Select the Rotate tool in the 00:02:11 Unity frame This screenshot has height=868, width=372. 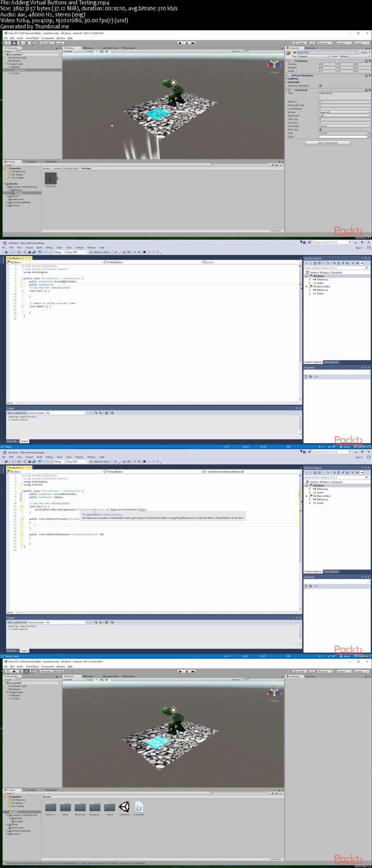pyautogui.click(x=20, y=43)
